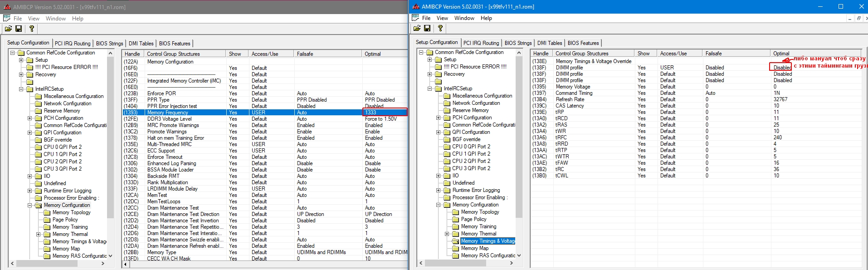The height and width of the screenshot is (270, 868).
Task: Open Window menu in right window
Action: tap(464, 18)
